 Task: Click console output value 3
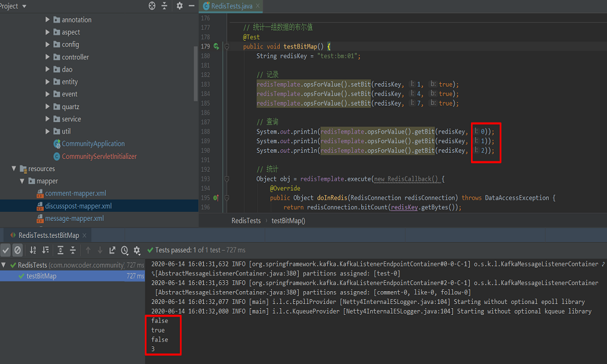click(x=153, y=349)
